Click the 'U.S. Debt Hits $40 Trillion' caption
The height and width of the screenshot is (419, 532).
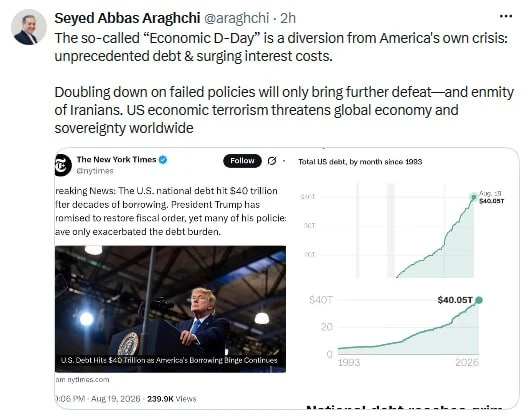169,360
